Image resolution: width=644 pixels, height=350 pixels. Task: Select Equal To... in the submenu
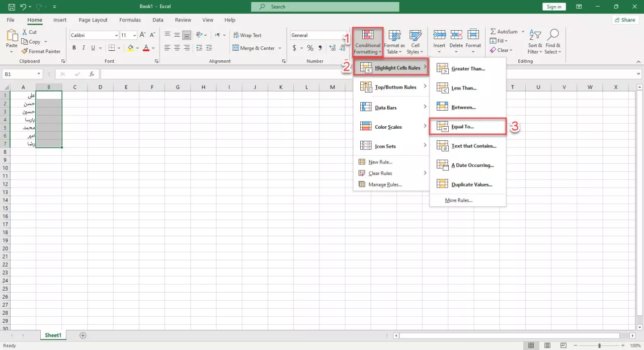click(x=467, y=127)
